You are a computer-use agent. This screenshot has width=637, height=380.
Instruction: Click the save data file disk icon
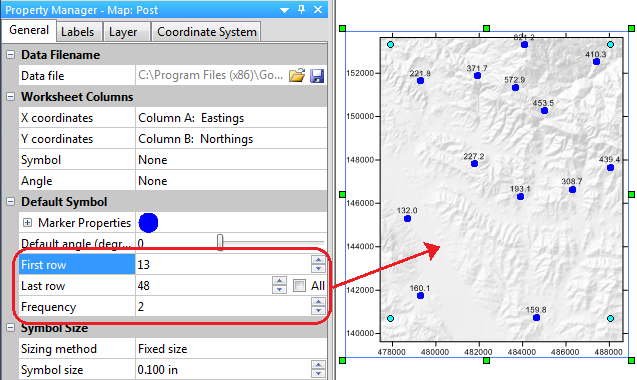click(x=317, y=76)
